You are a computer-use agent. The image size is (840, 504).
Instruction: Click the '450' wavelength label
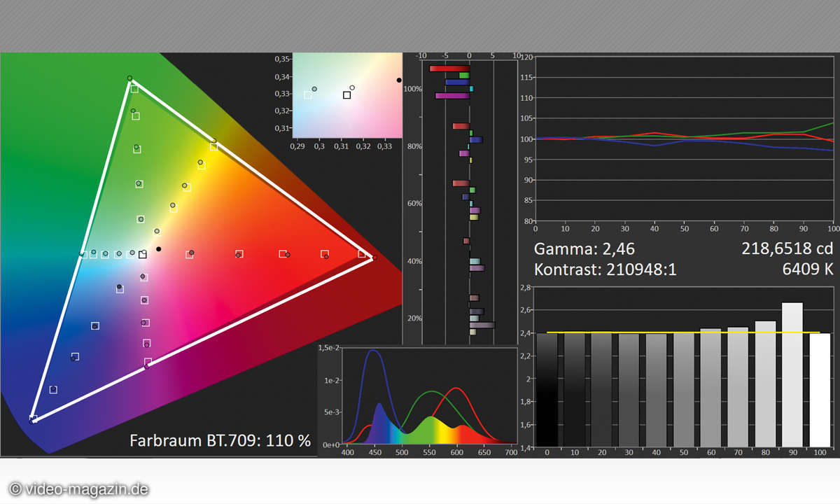[374, 454]
